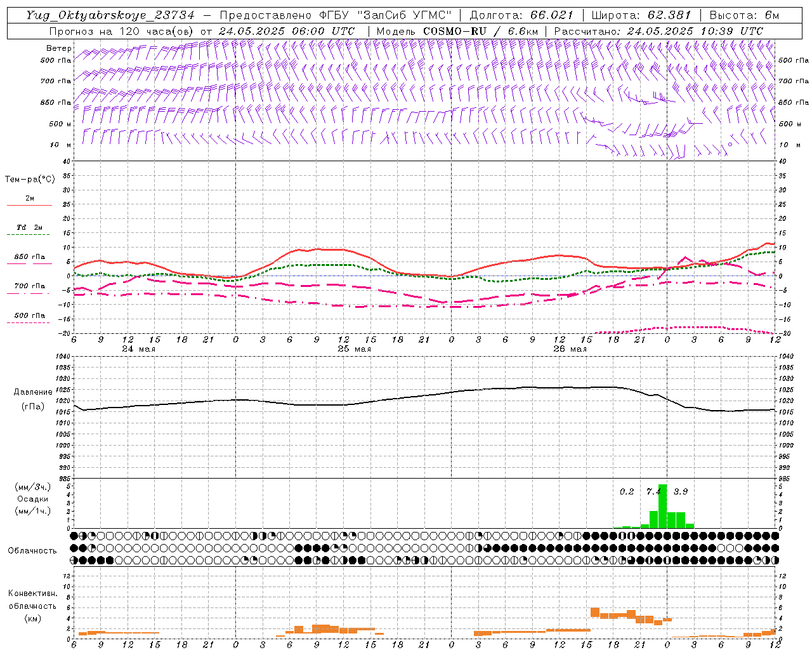Select forecast start '24.05.2025 06:00 UTC'

(287, 31)
